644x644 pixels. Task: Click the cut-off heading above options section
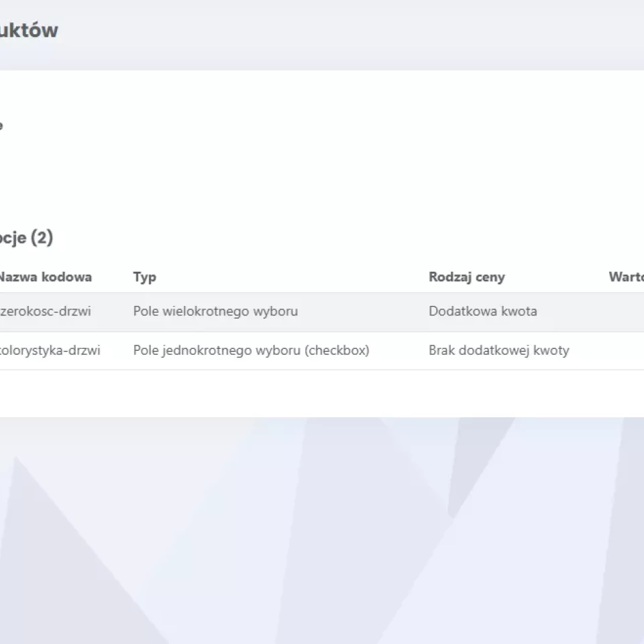(x=1, y=125)
